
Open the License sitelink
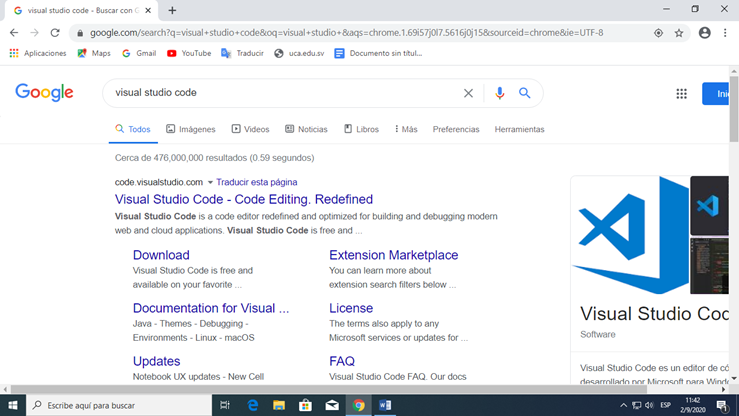(351, 308)
